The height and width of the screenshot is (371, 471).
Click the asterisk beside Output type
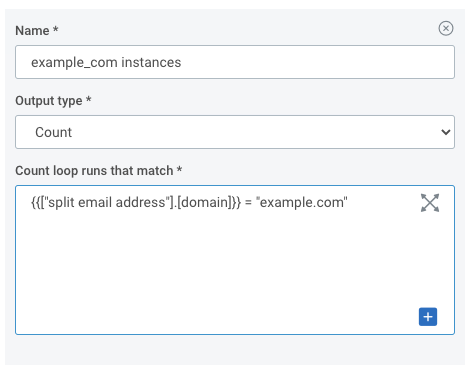89,99
